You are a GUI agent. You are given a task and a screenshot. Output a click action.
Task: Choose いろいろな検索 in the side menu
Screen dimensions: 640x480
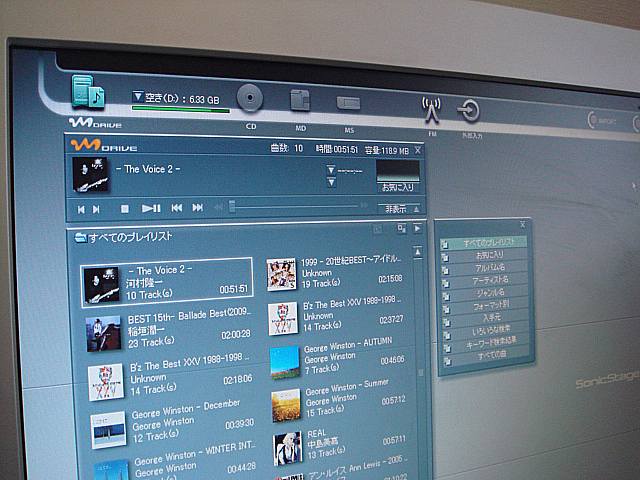point(487,329)
